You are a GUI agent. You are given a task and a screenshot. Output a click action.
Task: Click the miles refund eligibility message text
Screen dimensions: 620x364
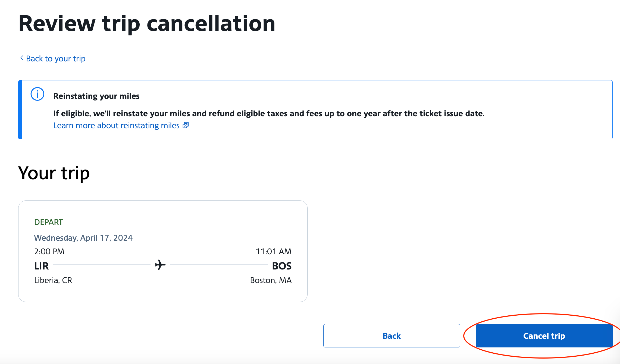click(x=269, y=114)
